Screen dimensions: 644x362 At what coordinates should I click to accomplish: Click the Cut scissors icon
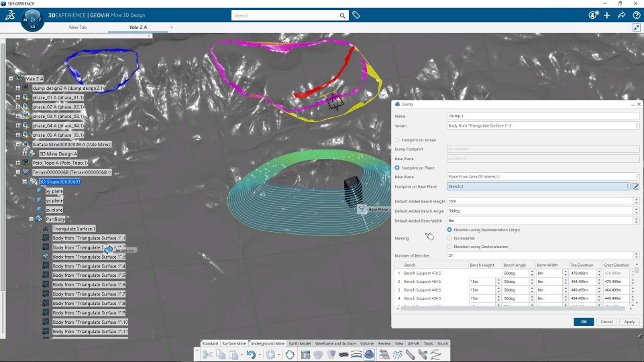pos(208,354)
